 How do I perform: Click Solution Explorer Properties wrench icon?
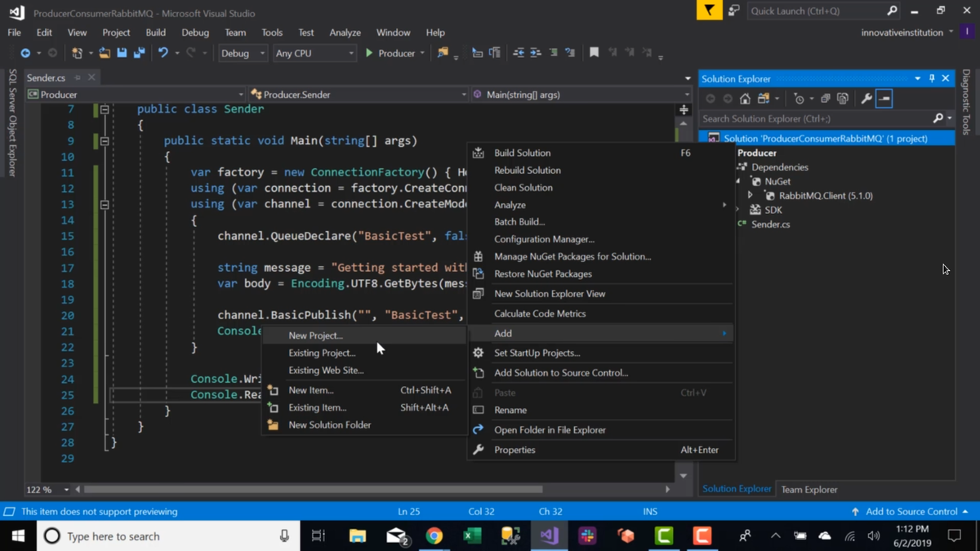coord(866,99)
